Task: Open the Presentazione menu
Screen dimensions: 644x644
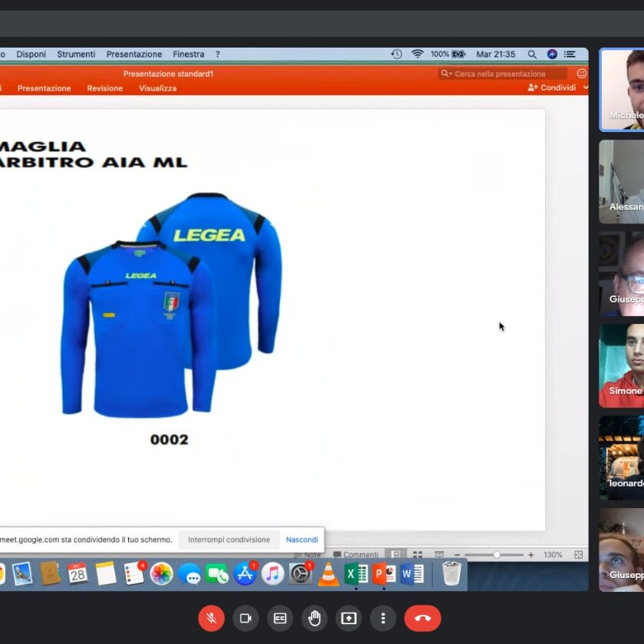Action: pyautogui.click(x=134, y=54)
